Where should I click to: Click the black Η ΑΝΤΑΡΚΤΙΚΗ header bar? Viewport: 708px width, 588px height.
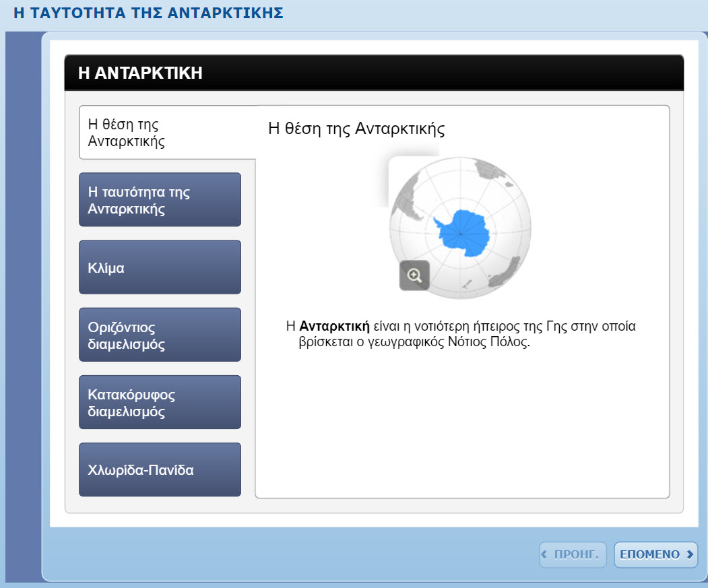(x=374, y=73)
